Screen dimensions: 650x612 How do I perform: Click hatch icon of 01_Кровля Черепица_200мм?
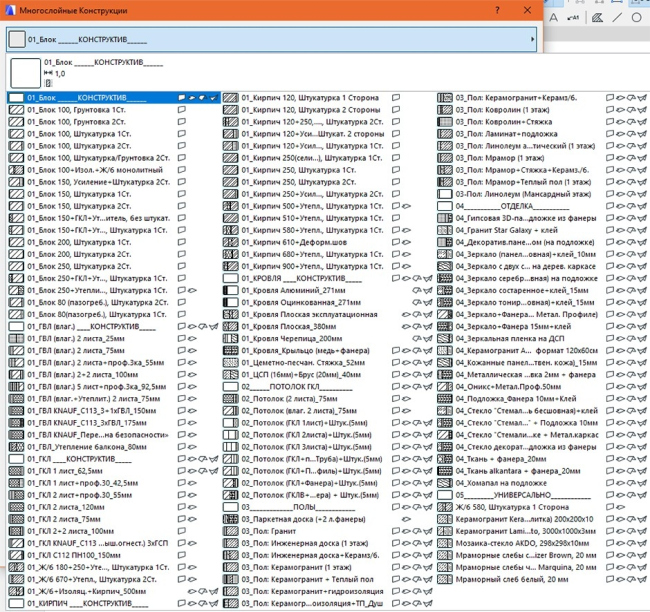(231, 337)
